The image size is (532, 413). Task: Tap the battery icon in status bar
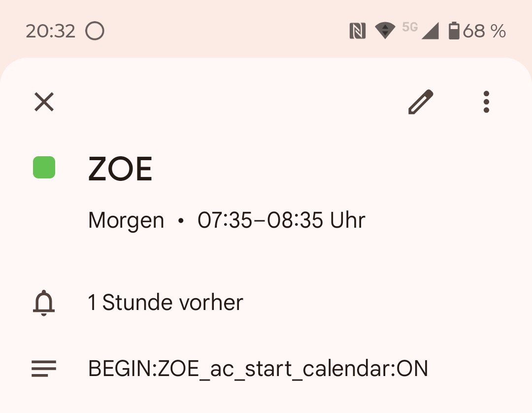click(x=454, y=31)
